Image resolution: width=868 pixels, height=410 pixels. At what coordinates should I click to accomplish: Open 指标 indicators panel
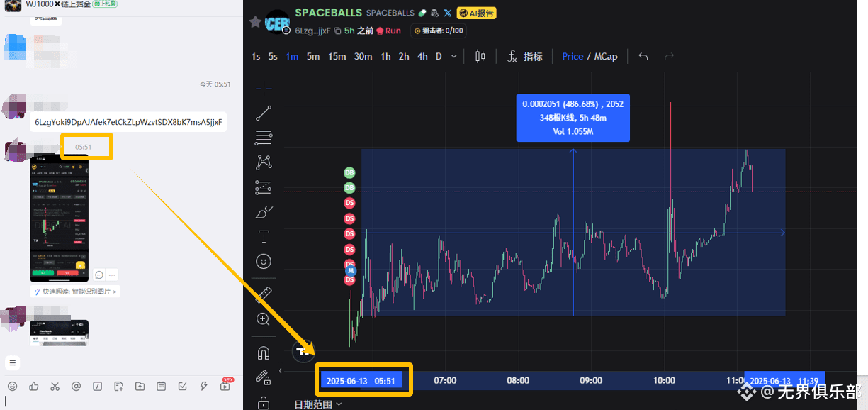(x=525, y=57)
